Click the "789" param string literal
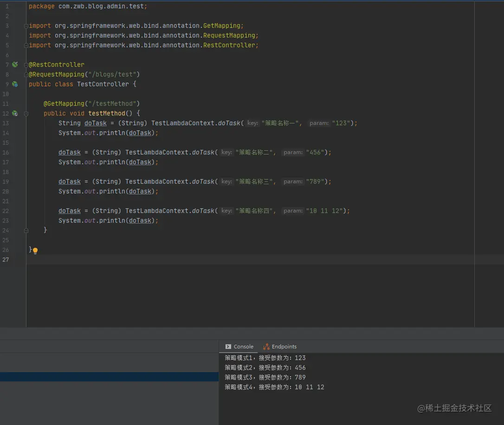Image resolution: width=504 pixels, height=425 pixels. (x=315, y=182)
